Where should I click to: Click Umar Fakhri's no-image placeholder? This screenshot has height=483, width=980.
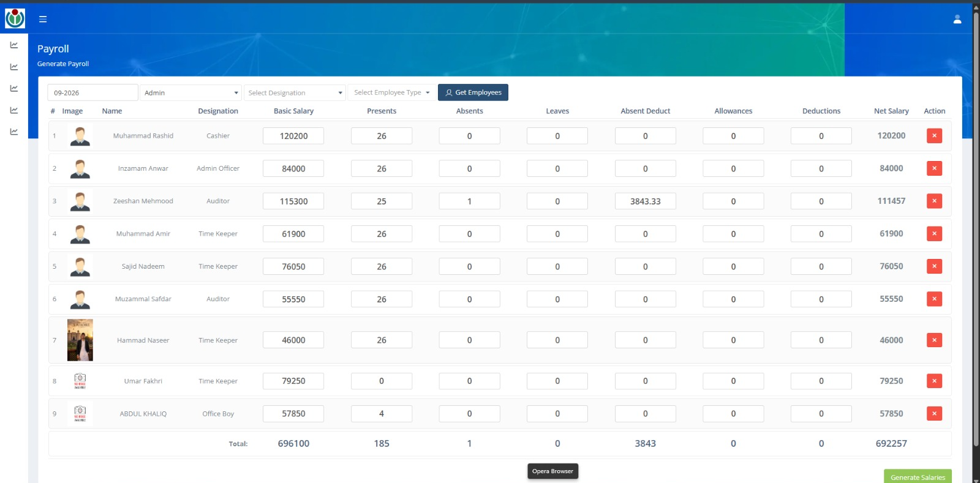click(80, 381)
